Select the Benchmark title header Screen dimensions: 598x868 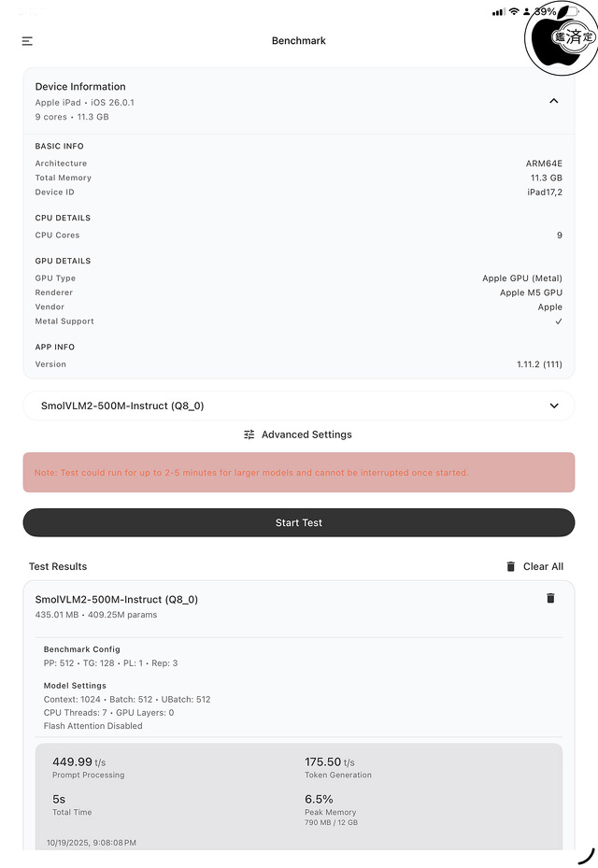point(299,40)
